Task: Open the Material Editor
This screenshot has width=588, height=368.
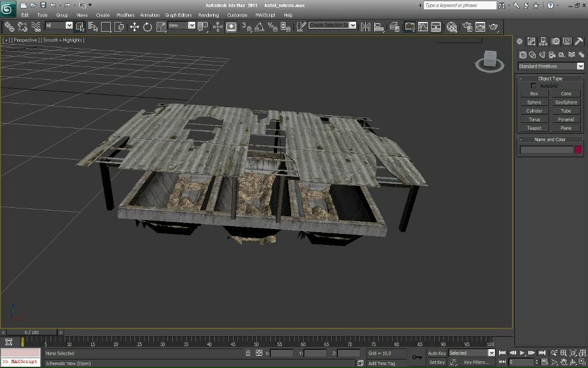Action: (x=451, y=27)
